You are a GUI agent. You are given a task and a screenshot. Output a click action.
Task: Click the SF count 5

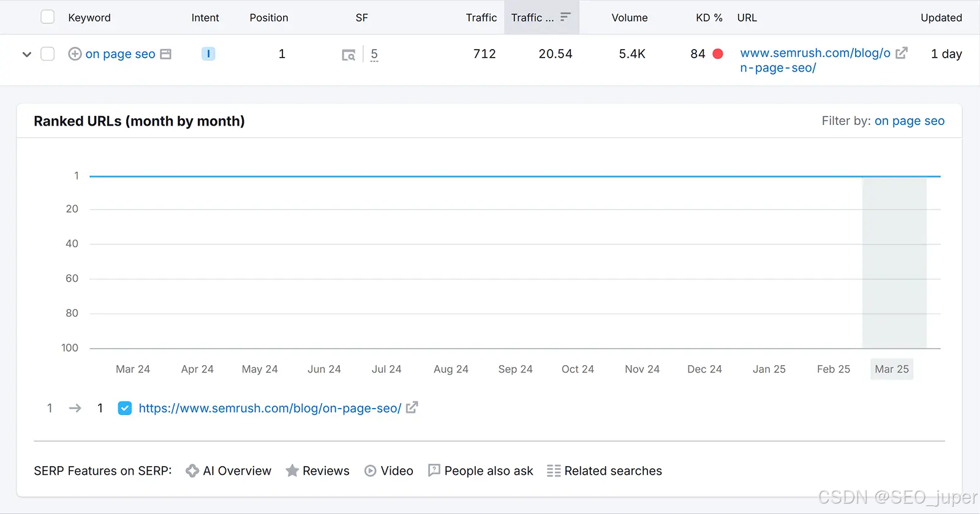374,54
